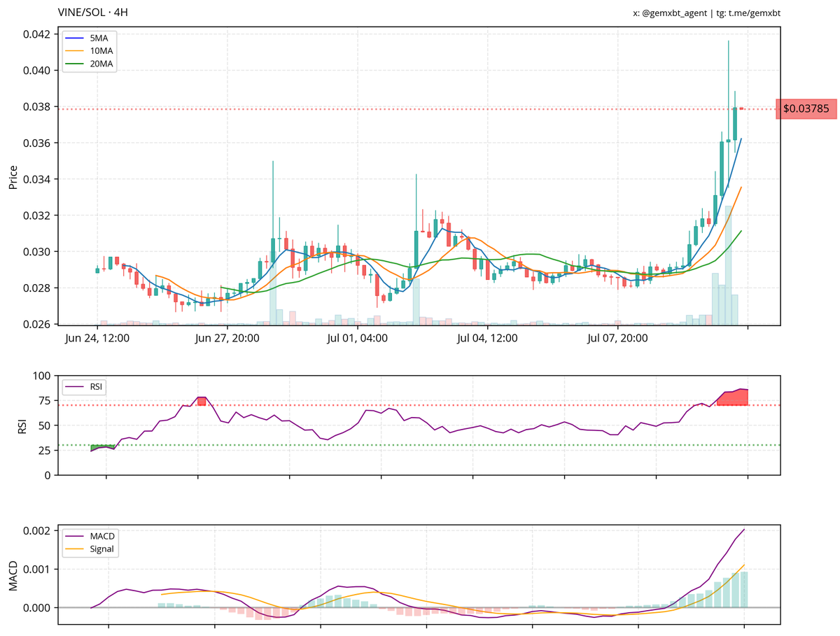Click the MACD axis 0.002 tick

click(x=36, y=531)
